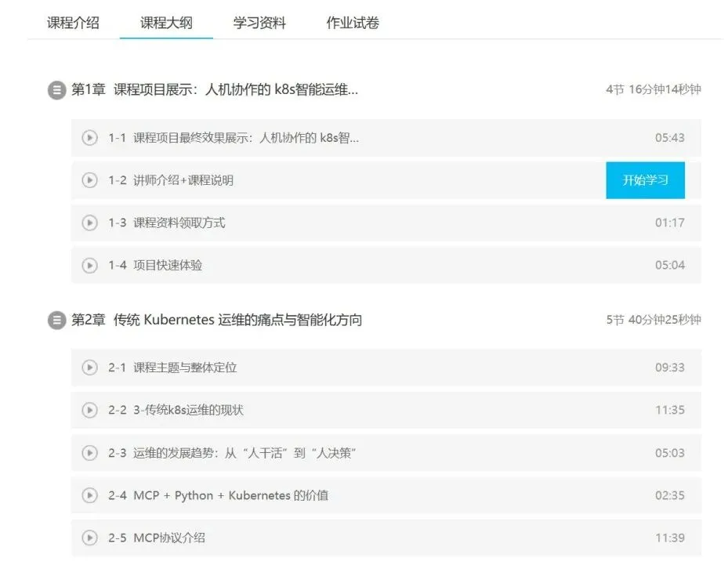This screenshot has width=728, height=565.
Task: Play lesson 1-2 讲师介绍 via play icon
Action: (89, 180)
